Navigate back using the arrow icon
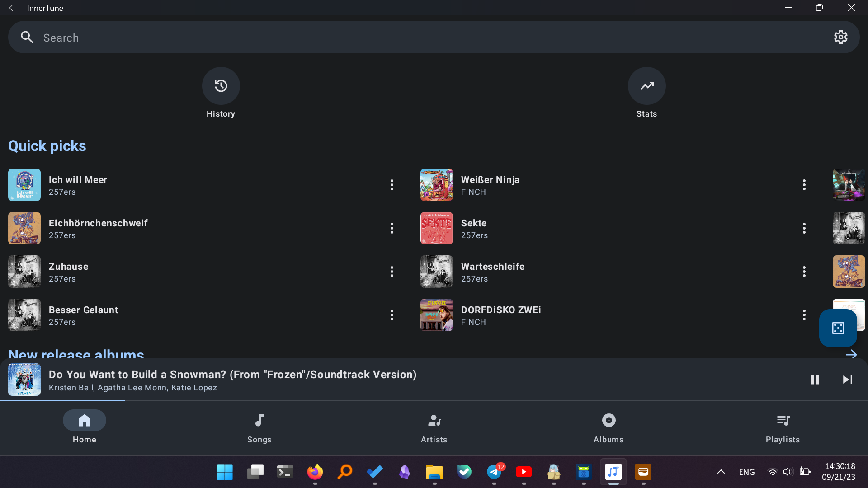The height and width of the screenshot is (488, 868). pyautogui.click(x=12, y=8)
